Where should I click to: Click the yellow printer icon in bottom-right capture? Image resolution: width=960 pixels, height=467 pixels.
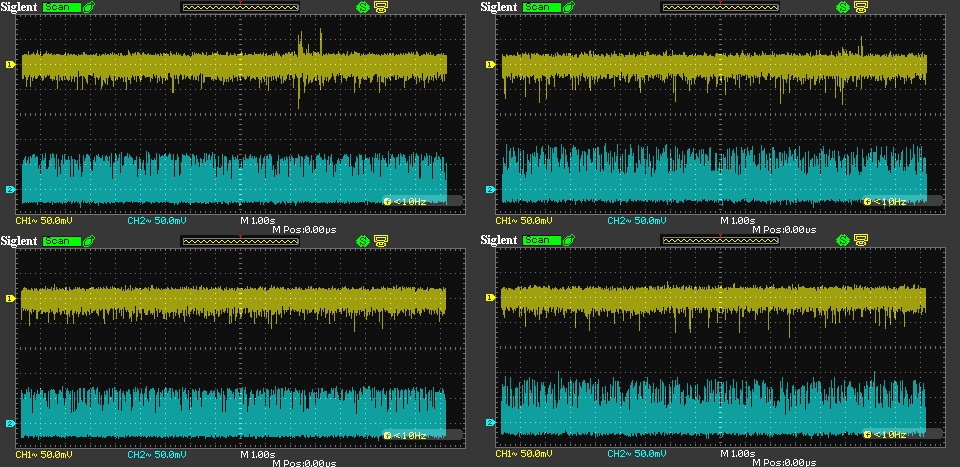click(861, 240)
